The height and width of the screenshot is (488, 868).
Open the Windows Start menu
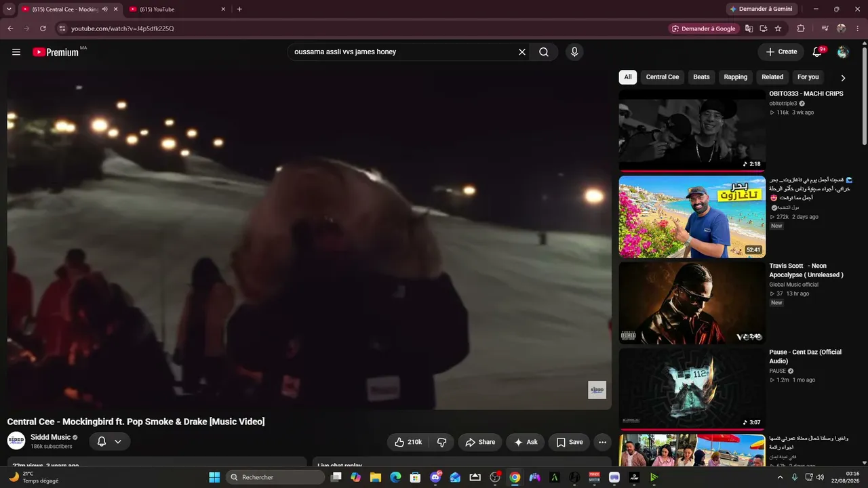click(x=214, y=477)
